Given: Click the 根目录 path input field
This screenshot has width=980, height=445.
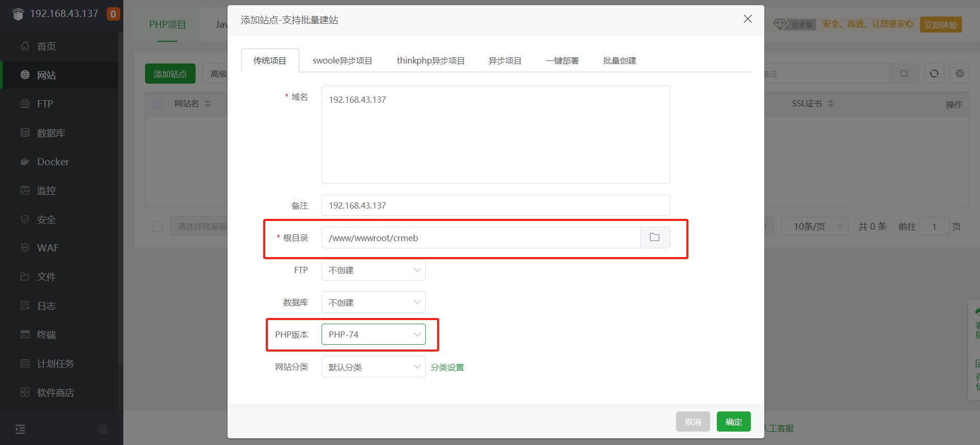Looking at the screenshot, I should (x=480, y=237).
